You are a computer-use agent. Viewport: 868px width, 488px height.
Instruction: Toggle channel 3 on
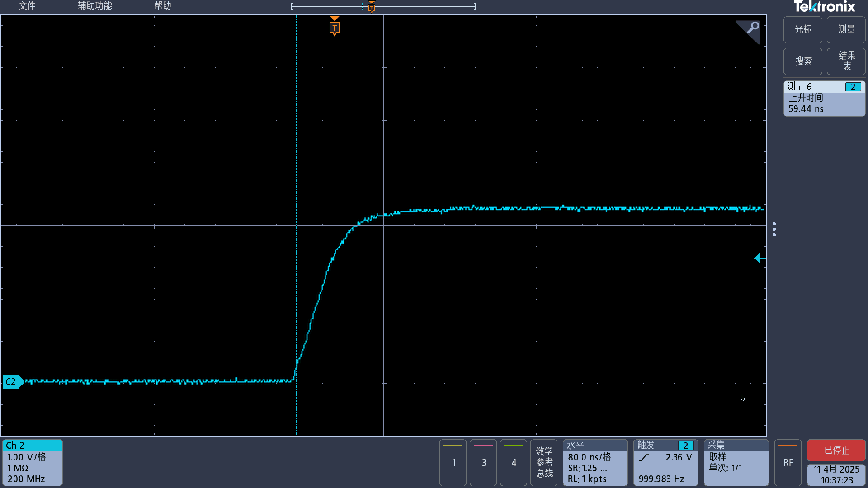[x=483, y=462]
